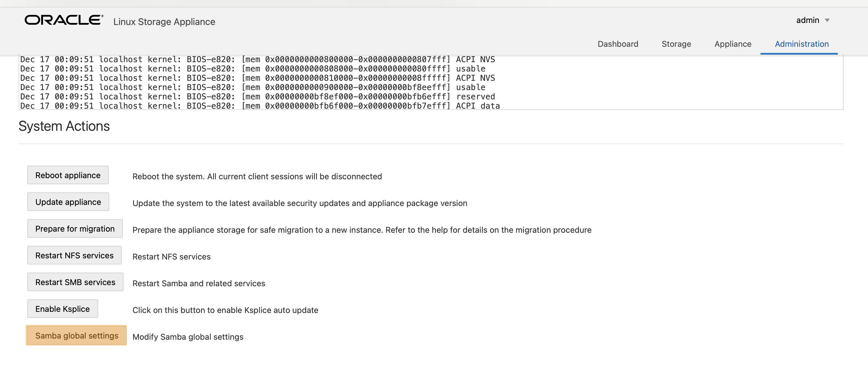The image size is (868, 365).
Task: Start Prepare for migration action
Action: (x=75, y=228)
